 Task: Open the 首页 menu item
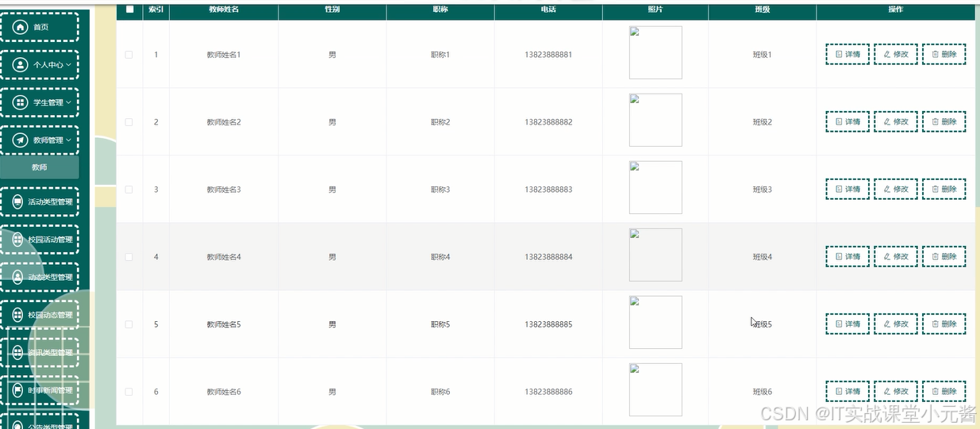pos(40,27)
